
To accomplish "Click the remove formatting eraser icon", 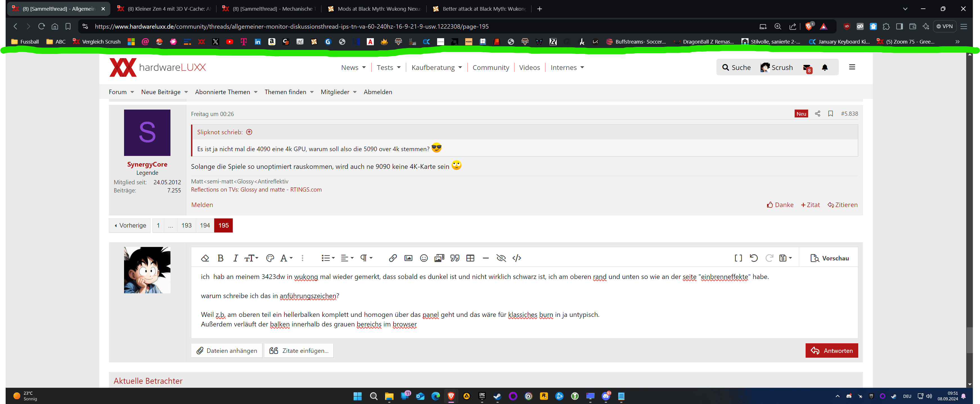I will 205,258.
